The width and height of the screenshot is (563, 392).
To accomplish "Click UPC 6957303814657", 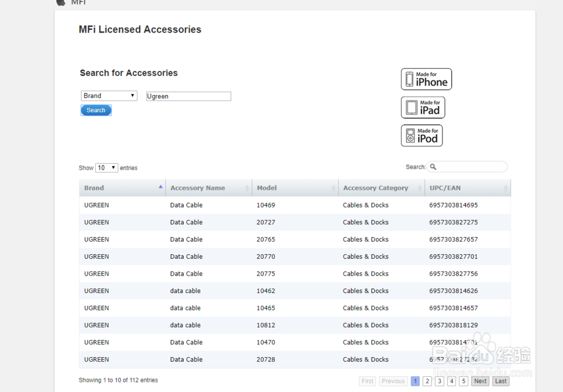I will point(453,308).
